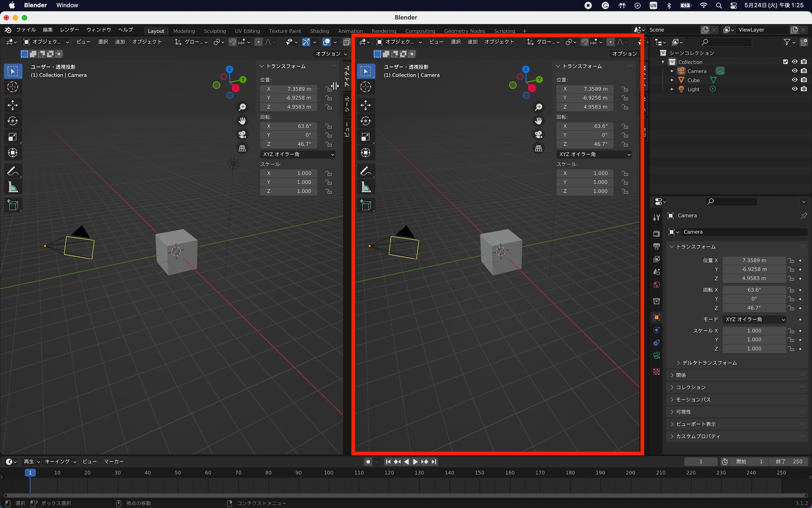Click the オプション button in left viewport

coord(331,54)
